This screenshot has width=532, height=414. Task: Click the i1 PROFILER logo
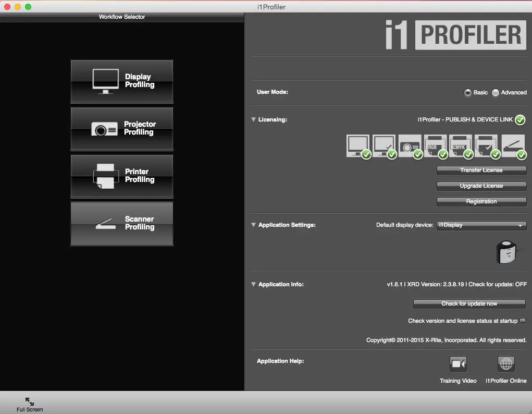[x=455, y=34]
